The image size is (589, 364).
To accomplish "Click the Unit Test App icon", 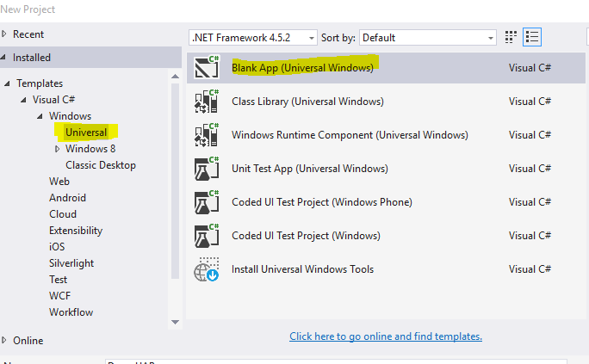I will click(x=207, y=169).
